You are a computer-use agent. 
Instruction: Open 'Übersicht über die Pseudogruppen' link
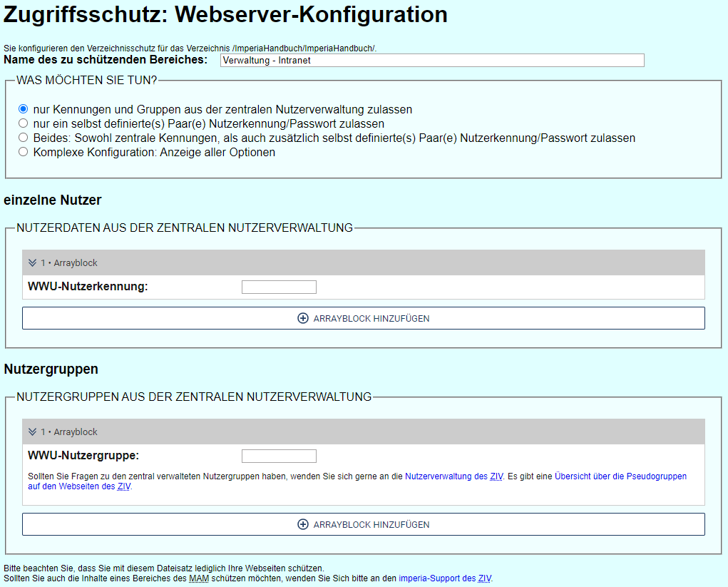click(x=620, y=476)
